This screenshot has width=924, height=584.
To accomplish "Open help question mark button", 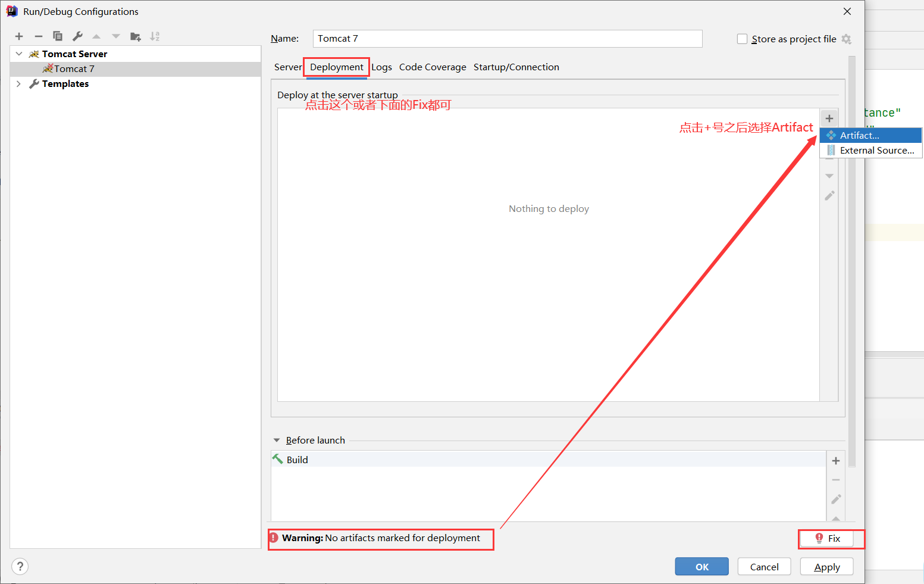I will (x=20, y=566).
